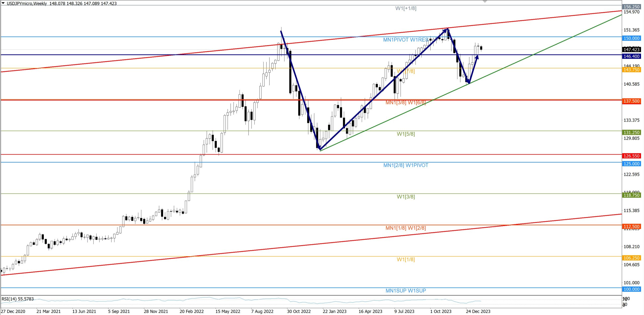Select the W1[5/8] green level label
The image size is (644, 315).
406,134
